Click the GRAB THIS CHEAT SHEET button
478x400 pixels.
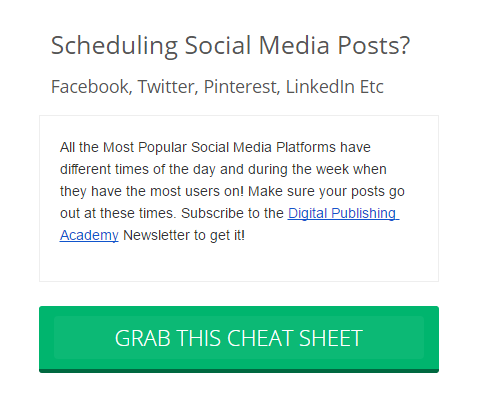point(239,339)
